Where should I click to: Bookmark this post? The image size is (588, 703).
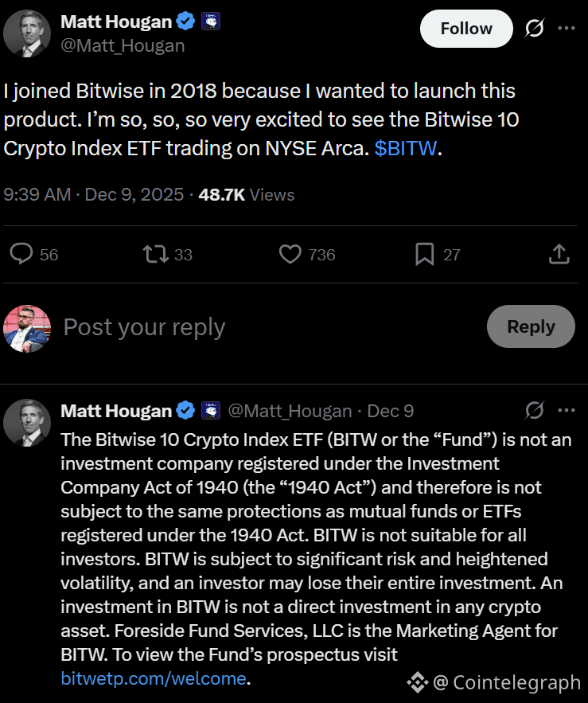(424, 255)
